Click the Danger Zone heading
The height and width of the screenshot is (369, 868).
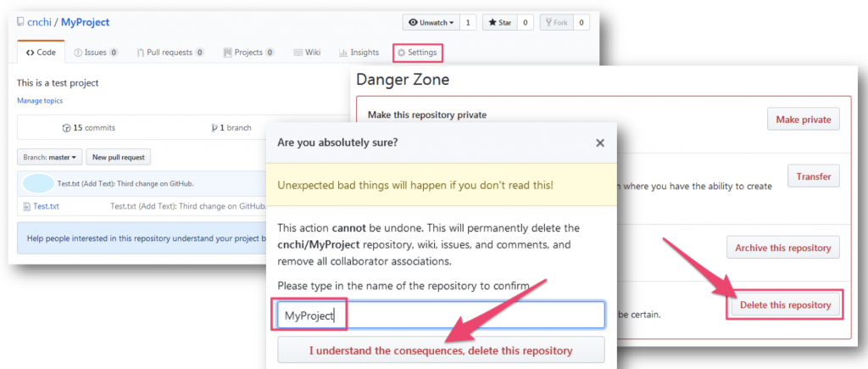(403, 80)
